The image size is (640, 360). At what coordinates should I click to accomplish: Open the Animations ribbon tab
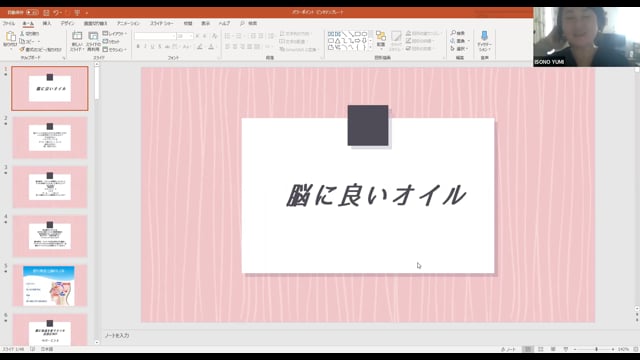point(128,24)
